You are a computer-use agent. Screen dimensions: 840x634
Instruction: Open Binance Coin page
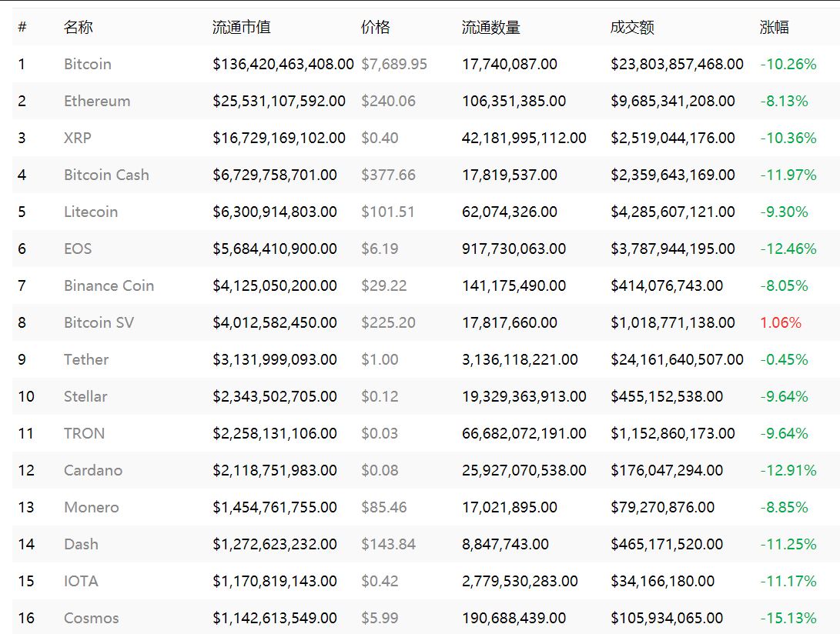109,286
